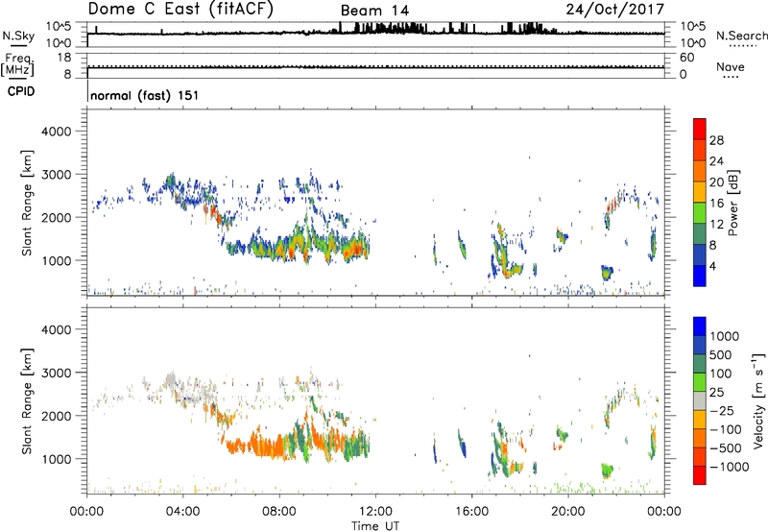Image resolution: width=768 pixels, height=532 pixels.
Task: Click the '20:00' time tick label
Action: (568, 512)
